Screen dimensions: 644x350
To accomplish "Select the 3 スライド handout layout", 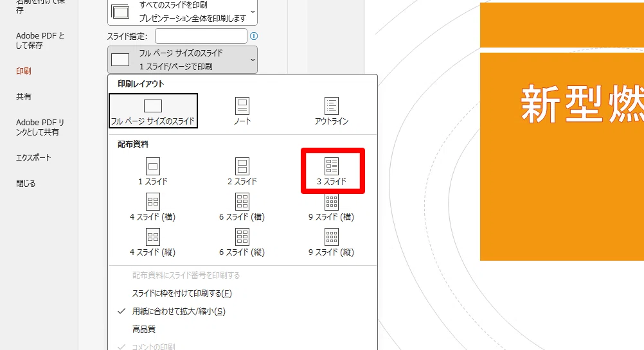I will pos(332,171).
